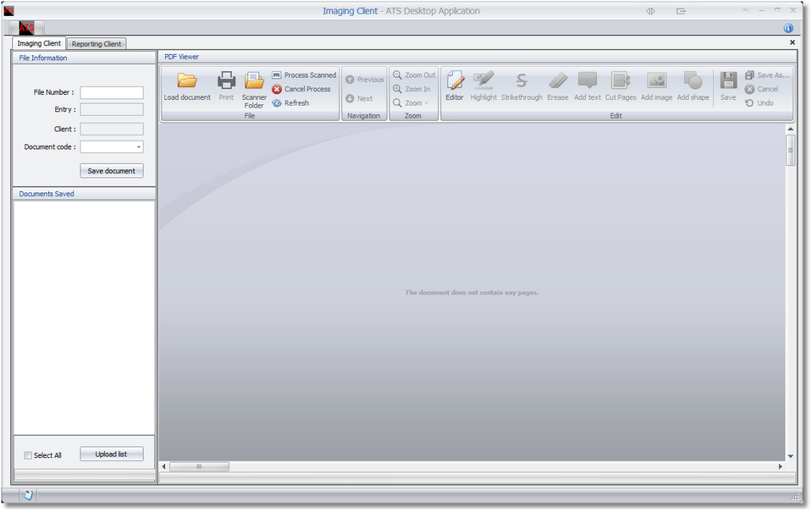Click the Load document folder icon
The image size is (812, 512).
(186, 81)
